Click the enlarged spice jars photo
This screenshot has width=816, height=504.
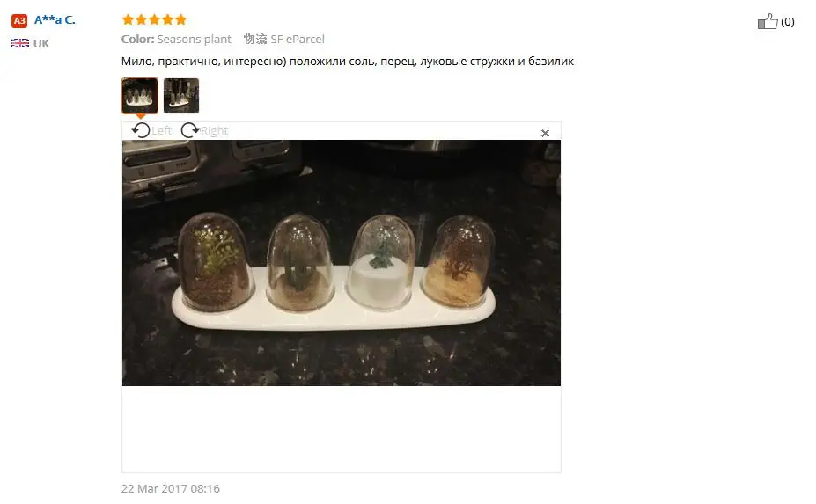pyautogui.click(x=342, y=263)
